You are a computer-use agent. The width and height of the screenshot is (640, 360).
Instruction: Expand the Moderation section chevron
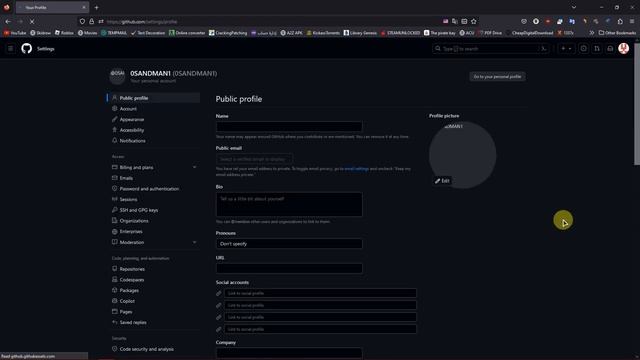194,242
